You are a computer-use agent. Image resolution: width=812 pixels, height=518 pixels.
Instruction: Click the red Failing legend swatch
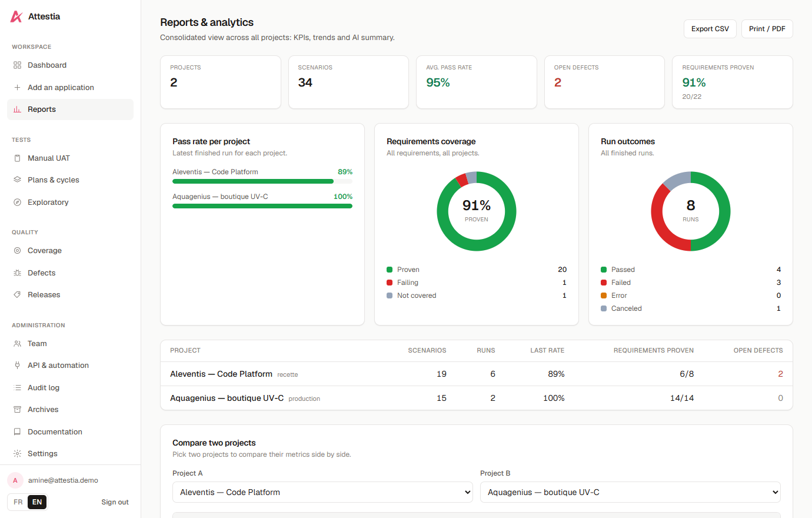pos(390,283)
